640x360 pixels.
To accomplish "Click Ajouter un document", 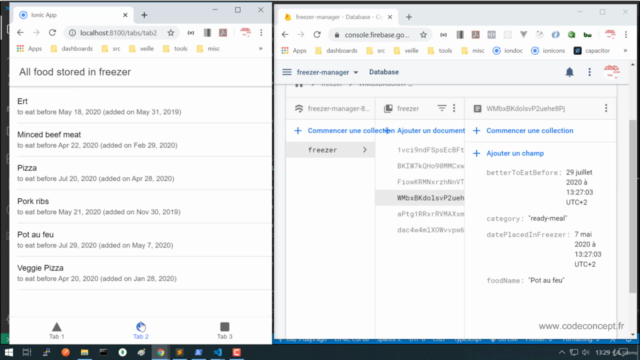I will coord(427,131).
